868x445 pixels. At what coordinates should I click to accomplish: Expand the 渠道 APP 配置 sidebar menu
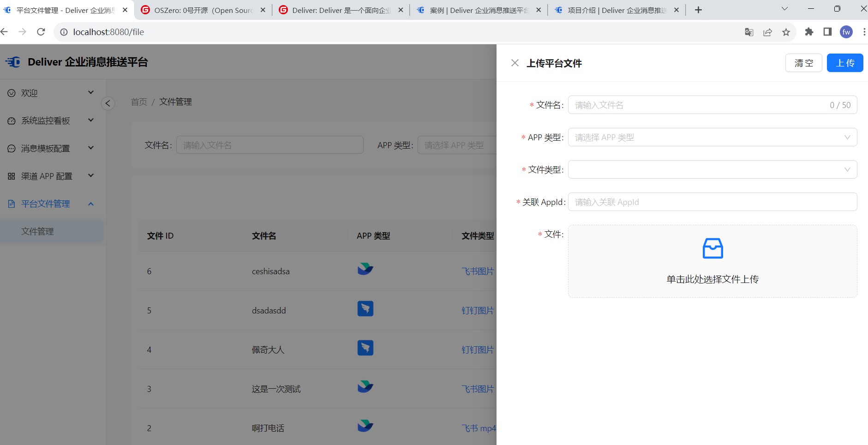51,176
